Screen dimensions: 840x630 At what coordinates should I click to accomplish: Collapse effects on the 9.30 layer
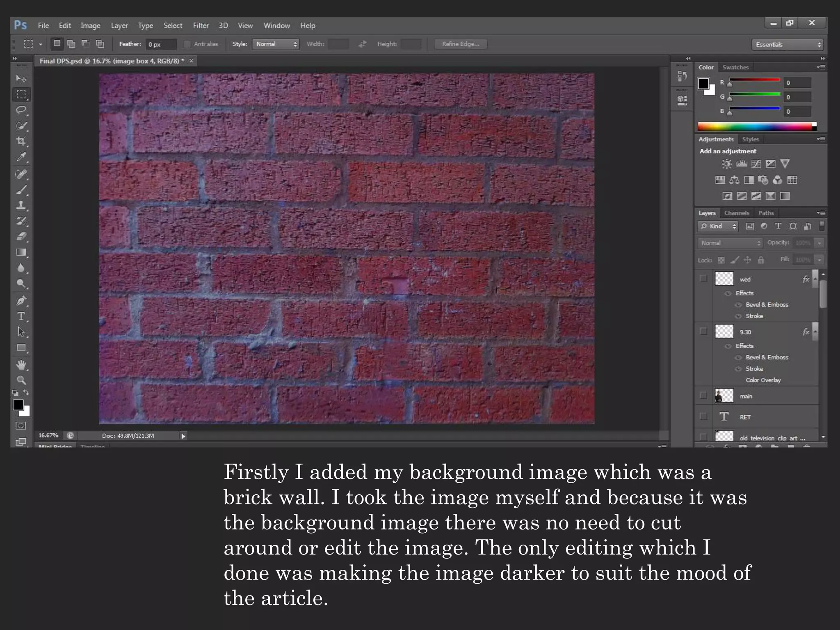pyautogui.click(x=815, y=331)
